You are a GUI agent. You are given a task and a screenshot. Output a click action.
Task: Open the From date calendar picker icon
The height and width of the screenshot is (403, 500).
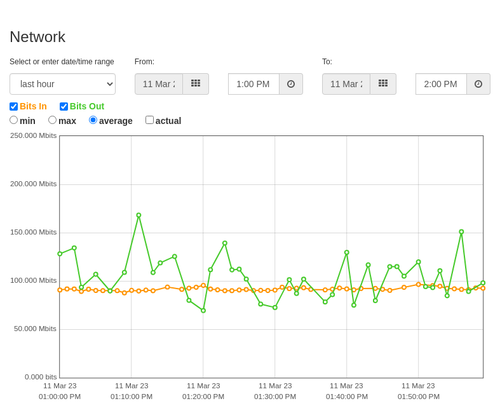(x=196, y=84)
